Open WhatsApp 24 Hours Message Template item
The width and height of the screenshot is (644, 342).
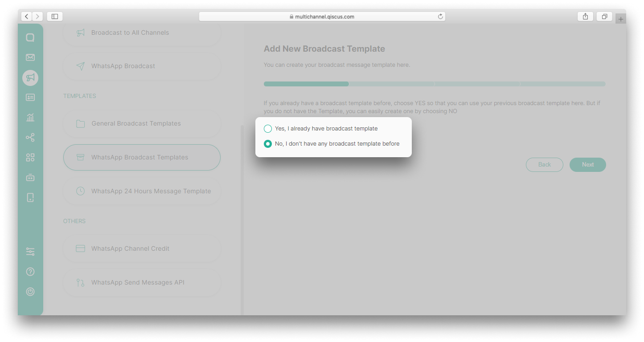pyautogui.click(x=142, y=191)
